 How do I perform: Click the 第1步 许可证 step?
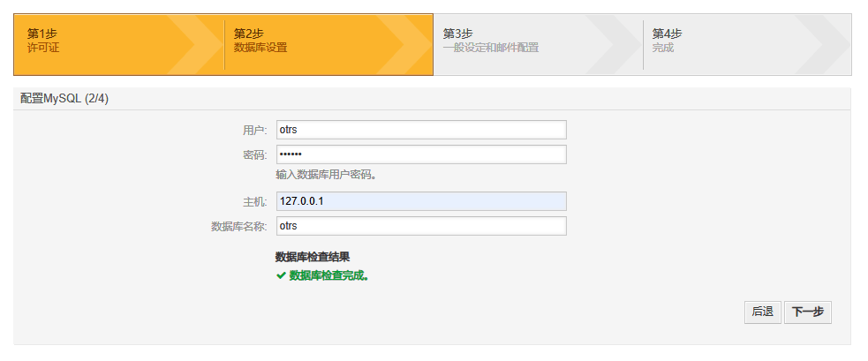[x=119, y=45]
